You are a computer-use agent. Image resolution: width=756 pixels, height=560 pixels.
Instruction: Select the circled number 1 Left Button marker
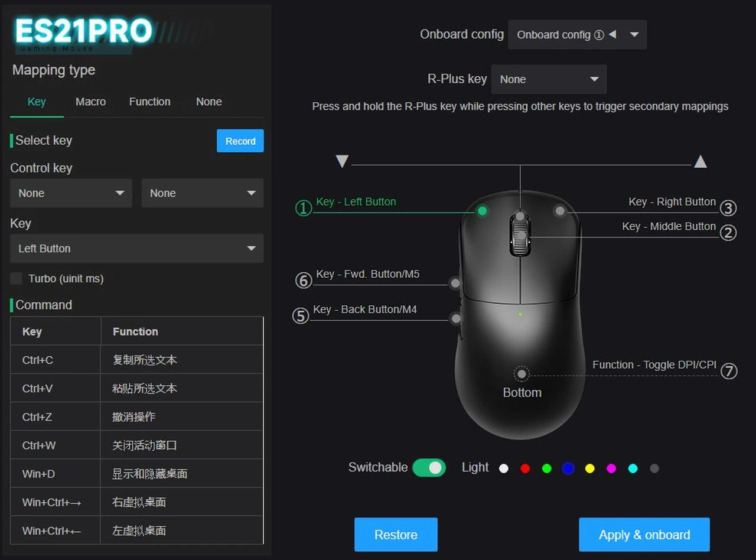coord(303,208)
